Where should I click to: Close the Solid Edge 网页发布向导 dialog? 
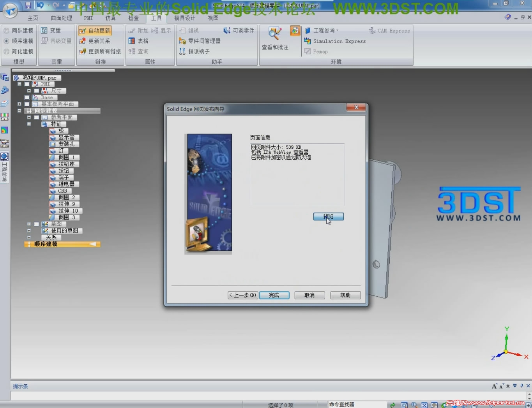(356, 107)
